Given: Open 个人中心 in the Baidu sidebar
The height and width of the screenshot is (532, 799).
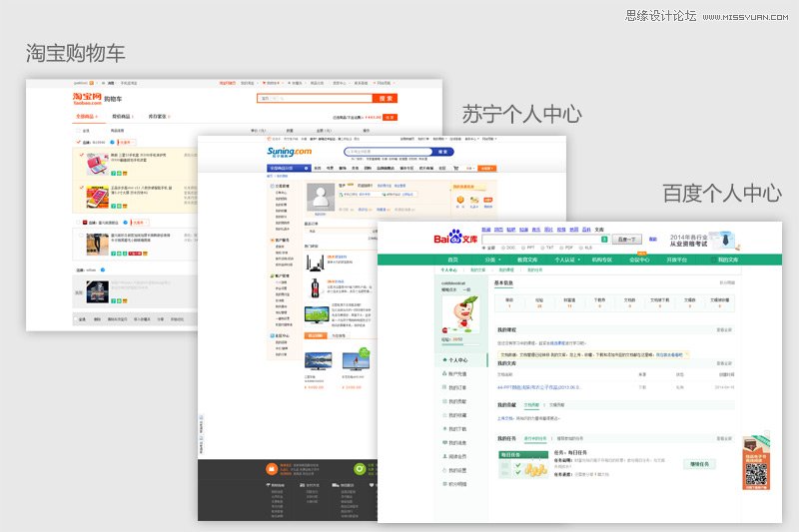Looking at the screenshot, I should [x=457, y=360].
